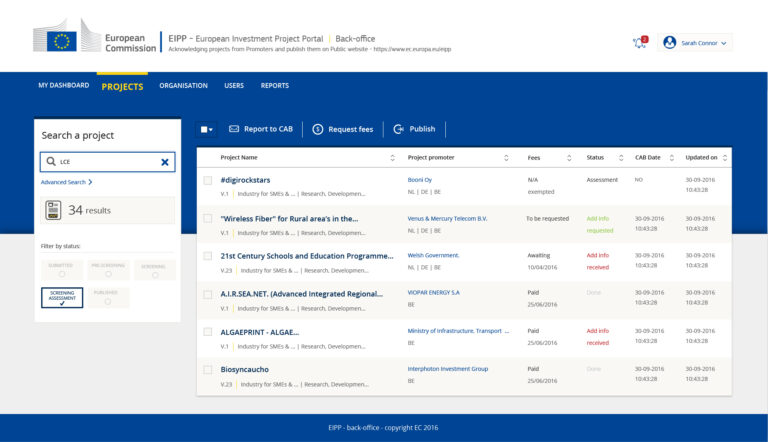Clear the search field with the X icon
768x442 pixels.
pos(165,162)
